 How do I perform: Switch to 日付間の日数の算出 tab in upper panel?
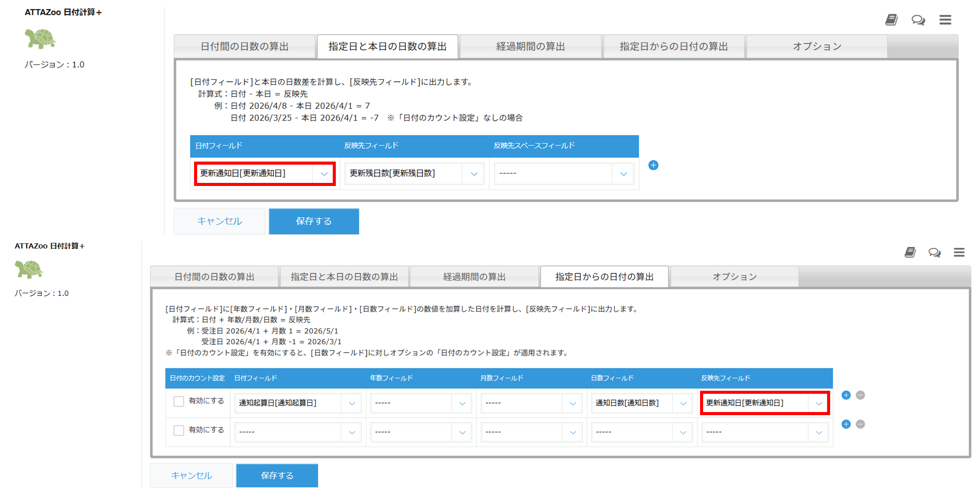[x=244, y=47]
